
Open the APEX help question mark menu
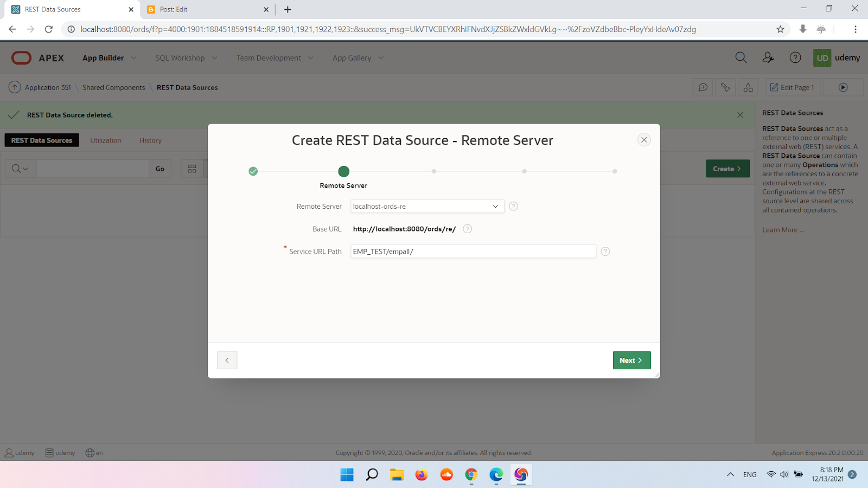(795, 57)
